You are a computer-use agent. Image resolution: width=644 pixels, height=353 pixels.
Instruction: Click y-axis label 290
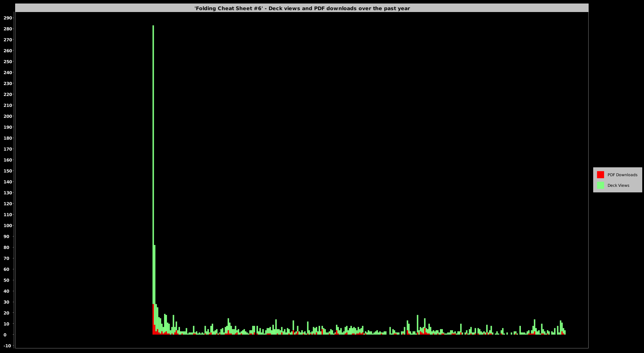click(x=8, y=18)
